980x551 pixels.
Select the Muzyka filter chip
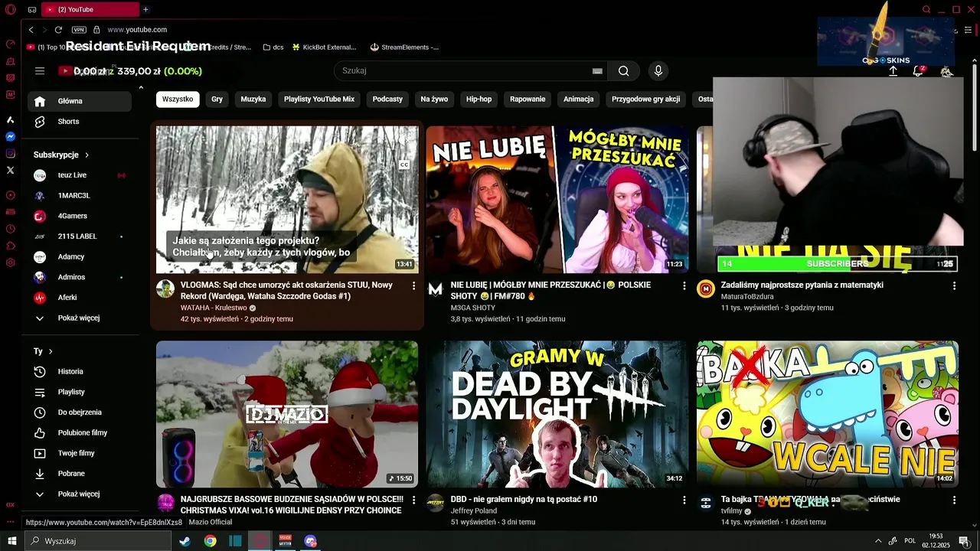click(x=253, y=99)
